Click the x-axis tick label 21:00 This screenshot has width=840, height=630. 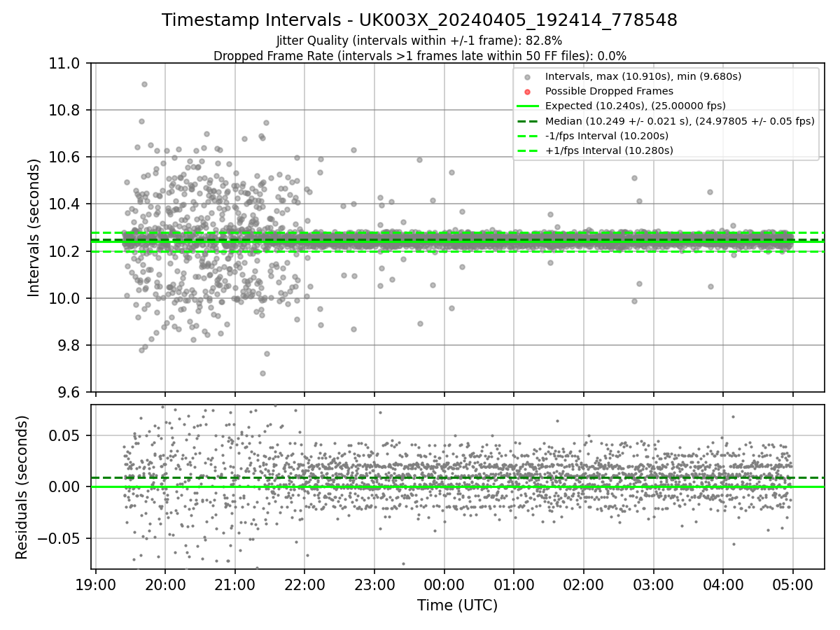point(235,584)
